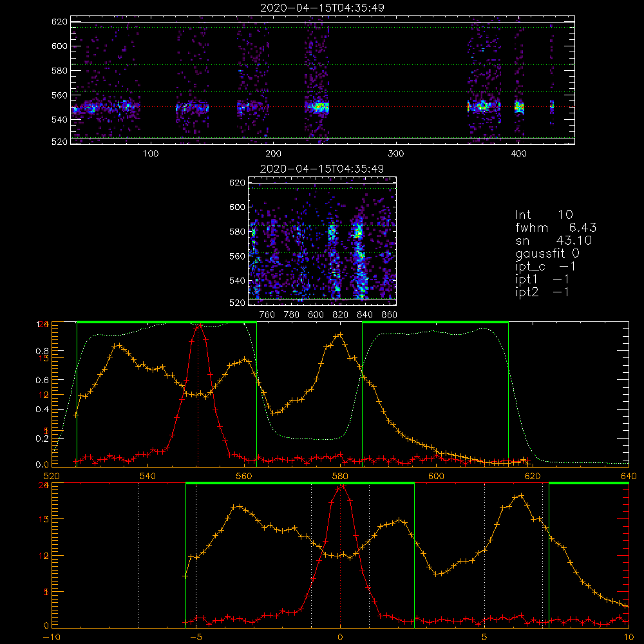Click the '200' x-axis label of wide image
644x644 pixels.
[274, 154]
